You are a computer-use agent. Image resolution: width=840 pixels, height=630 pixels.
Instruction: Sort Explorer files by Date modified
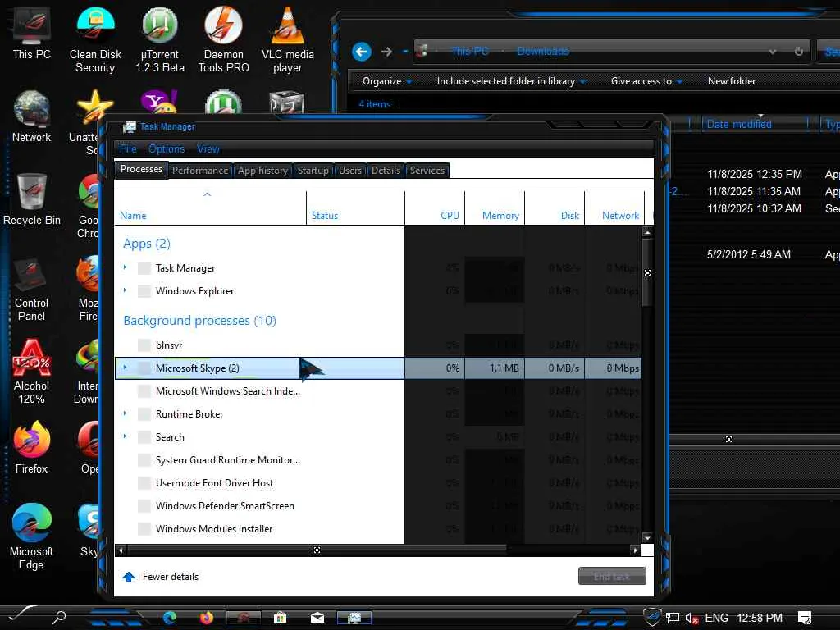pyautogui.click(x=755, y=125)
